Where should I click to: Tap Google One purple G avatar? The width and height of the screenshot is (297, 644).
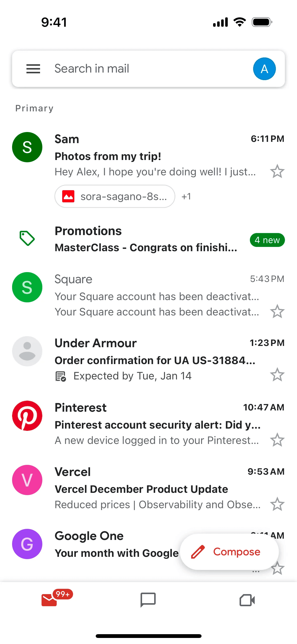[27, 544]
